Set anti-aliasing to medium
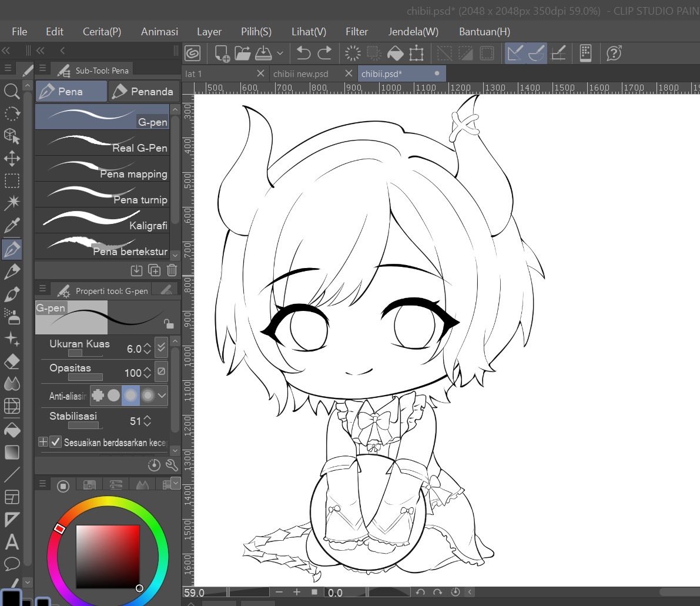This screenshot has height=606, width=700. pyautogui.click(x=131, y=395)
